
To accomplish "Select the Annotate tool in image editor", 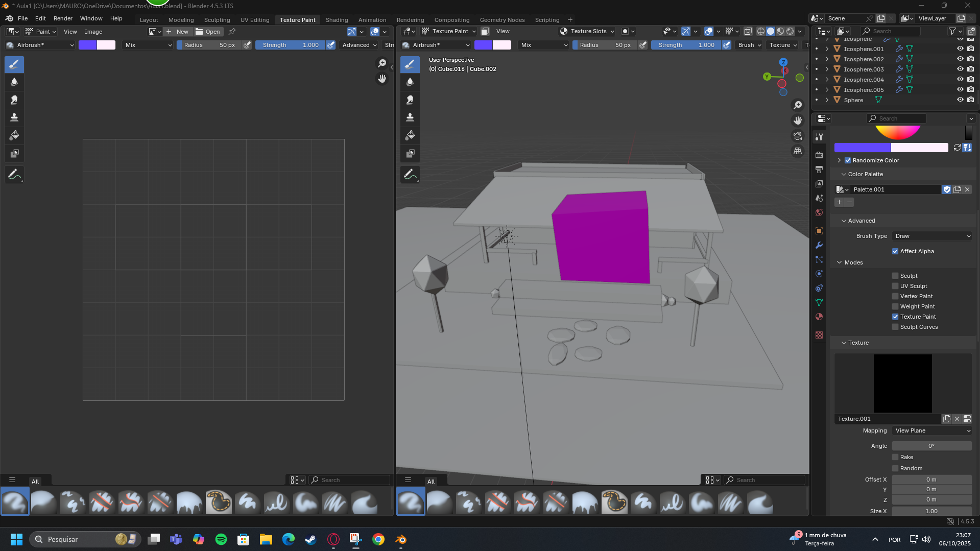I will click(14, 175).
